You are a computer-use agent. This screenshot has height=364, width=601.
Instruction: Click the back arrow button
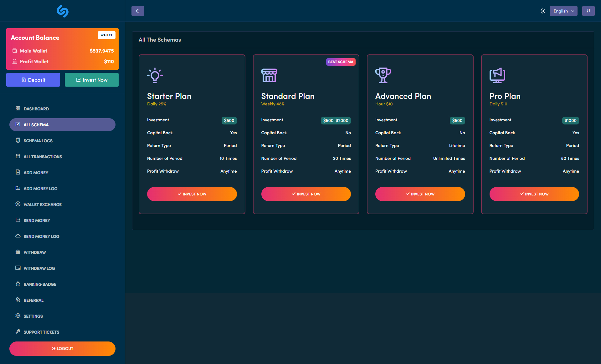[x=137, y=11]
